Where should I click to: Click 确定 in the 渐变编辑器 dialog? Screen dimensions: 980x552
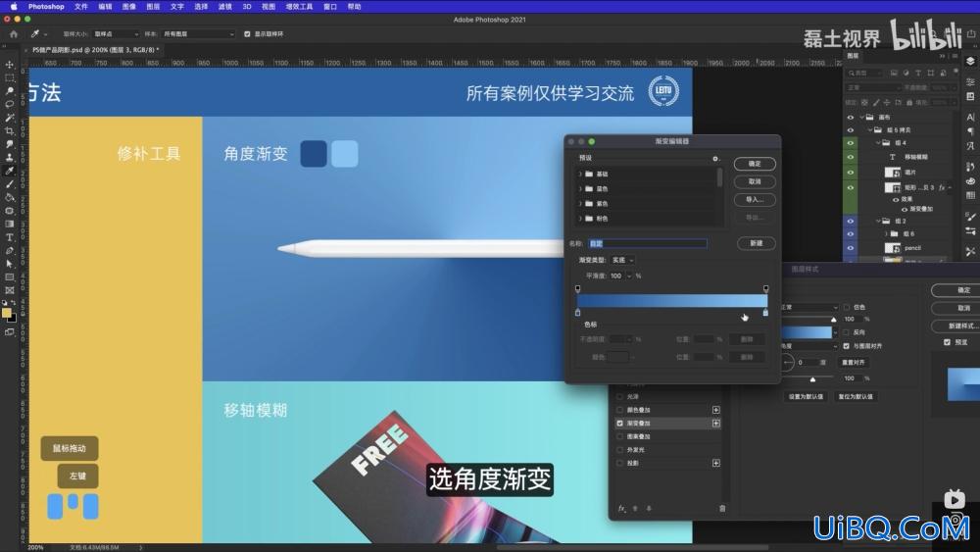point(755,164)
